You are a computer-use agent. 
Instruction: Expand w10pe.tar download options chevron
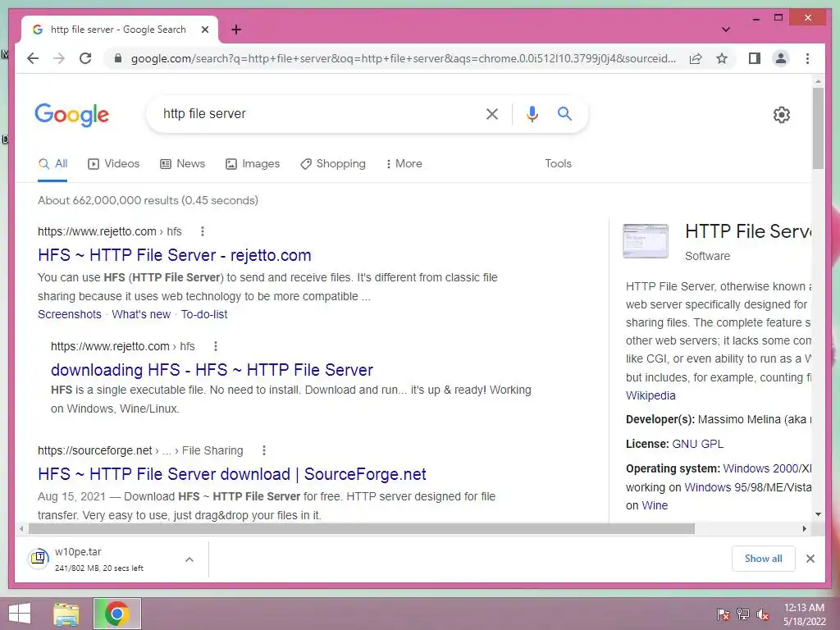coord(189,559)
